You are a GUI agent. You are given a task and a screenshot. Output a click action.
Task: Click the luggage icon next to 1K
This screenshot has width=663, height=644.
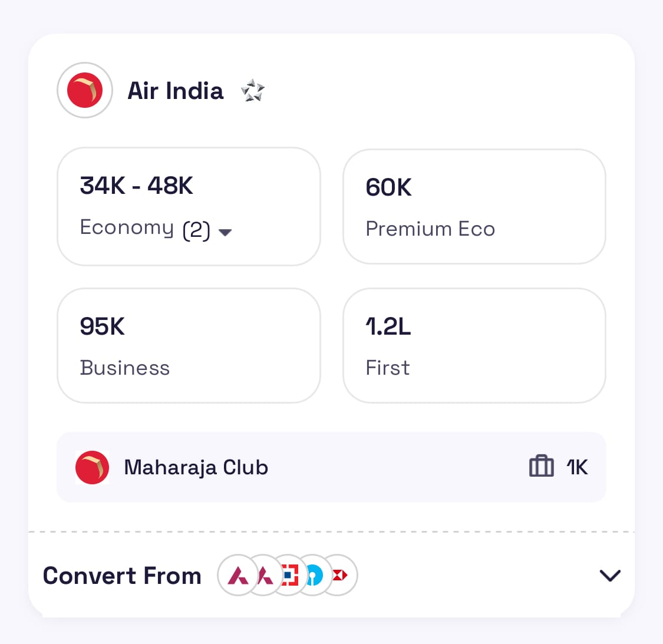click(x=540, y=466)
